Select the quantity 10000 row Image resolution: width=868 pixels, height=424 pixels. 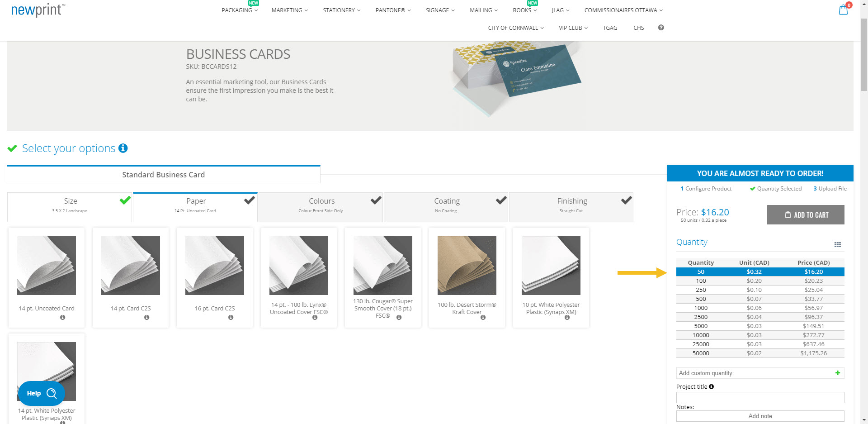[760, 335]
